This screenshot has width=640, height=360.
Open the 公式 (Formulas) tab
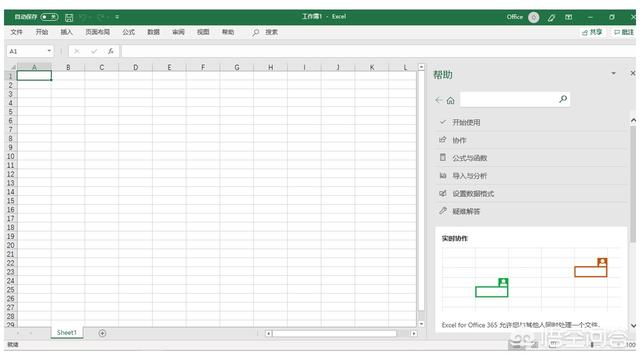click(129, 32)
